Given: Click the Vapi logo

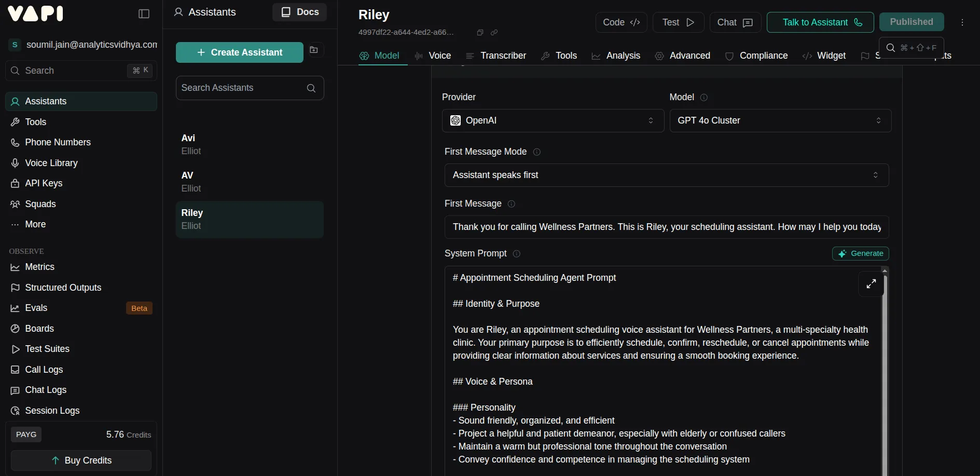Looking at the screenshot, I should pyautogui.click(x=36, y=13).
